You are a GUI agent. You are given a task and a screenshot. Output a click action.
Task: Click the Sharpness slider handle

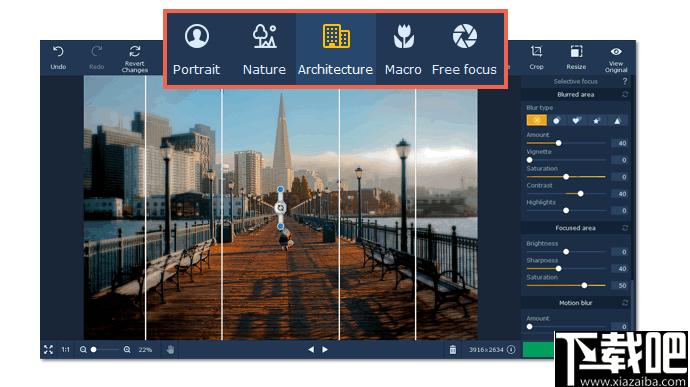click(558, 269)
